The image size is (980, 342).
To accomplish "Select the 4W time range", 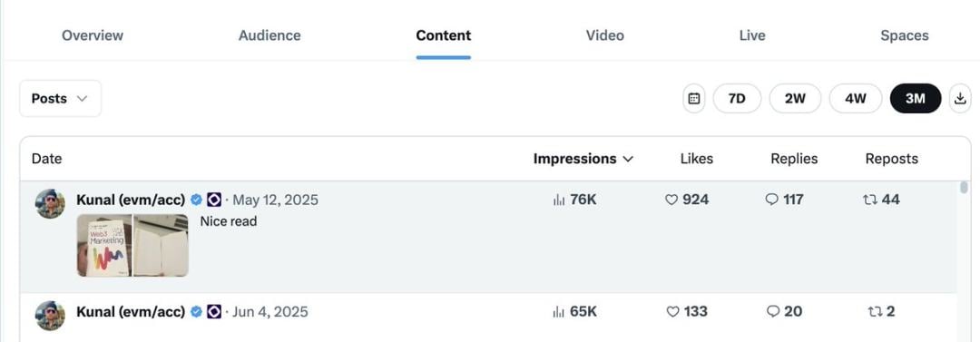I will (856, 99).
